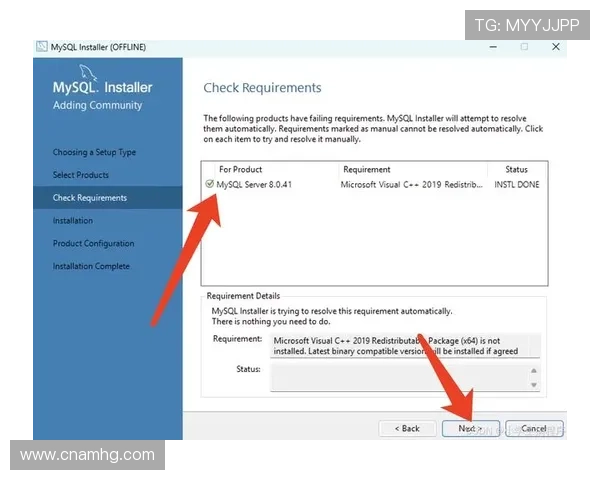Click the For Product column header
600x480 pixels.
[239, 169]
